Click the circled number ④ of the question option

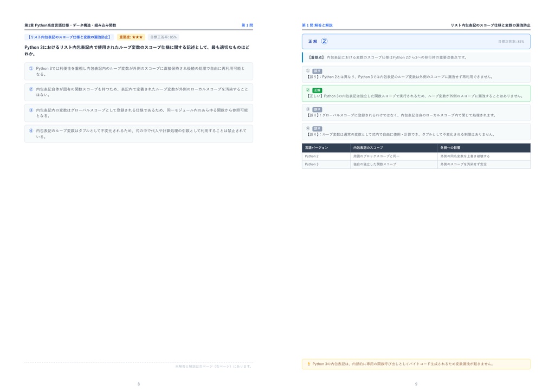pyautogui.click(x=31, y=131)
